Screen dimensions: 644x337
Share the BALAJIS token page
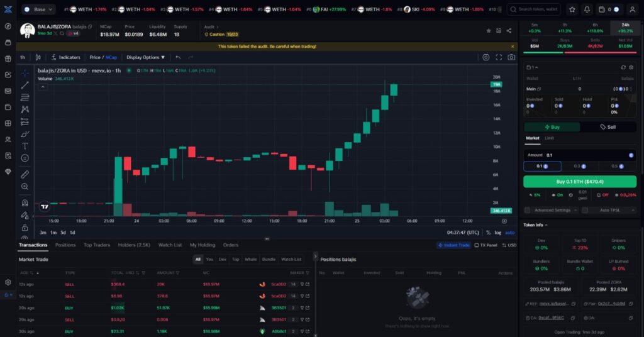tap(509, 31)
